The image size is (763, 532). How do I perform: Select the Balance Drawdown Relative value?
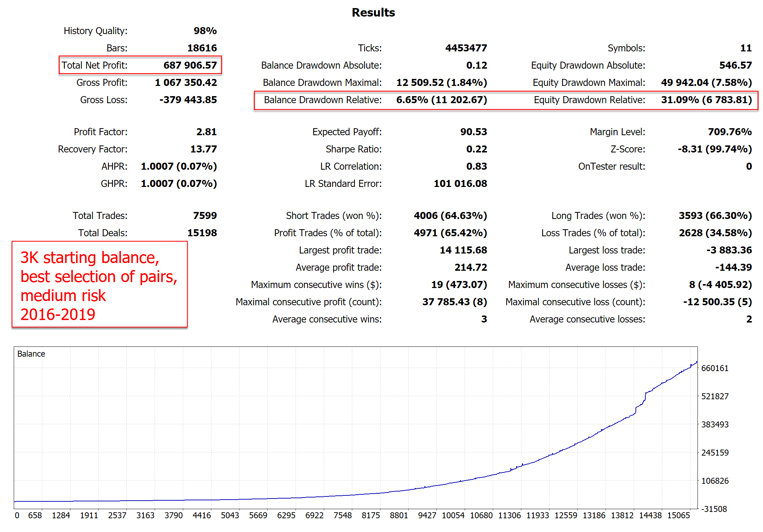pyautogui.click(x=441, y=100)
